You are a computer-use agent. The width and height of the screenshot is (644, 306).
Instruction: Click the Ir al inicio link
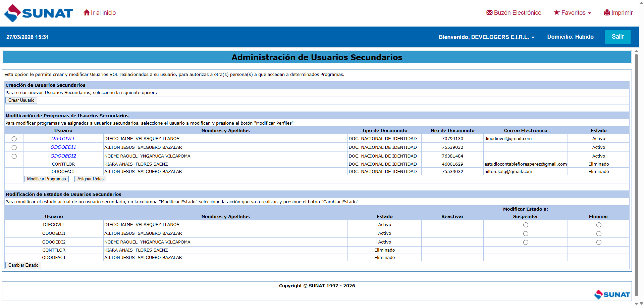pos(103,13)
